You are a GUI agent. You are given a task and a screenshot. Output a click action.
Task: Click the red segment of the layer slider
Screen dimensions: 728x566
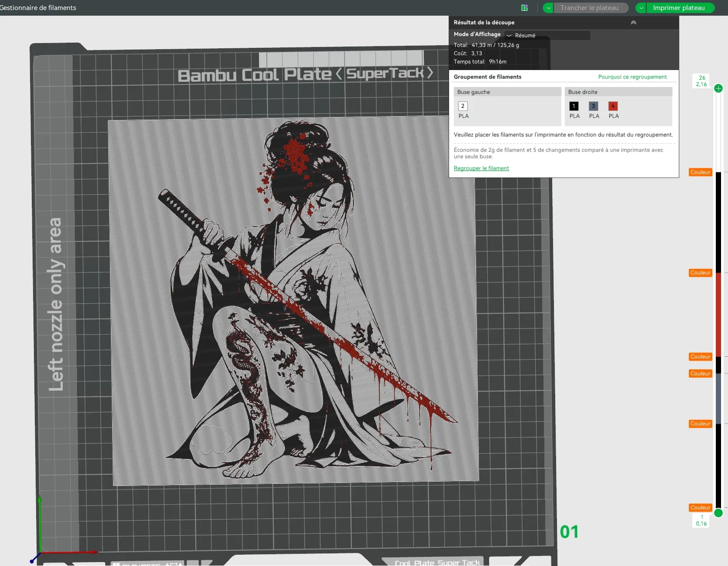click(x=719, y=315)
